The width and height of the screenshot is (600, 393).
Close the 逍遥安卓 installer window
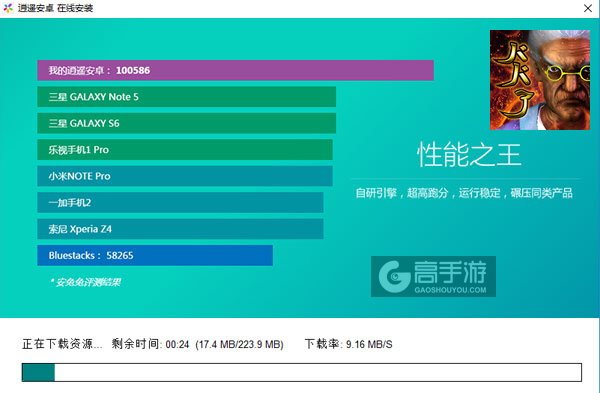(588, 8)
